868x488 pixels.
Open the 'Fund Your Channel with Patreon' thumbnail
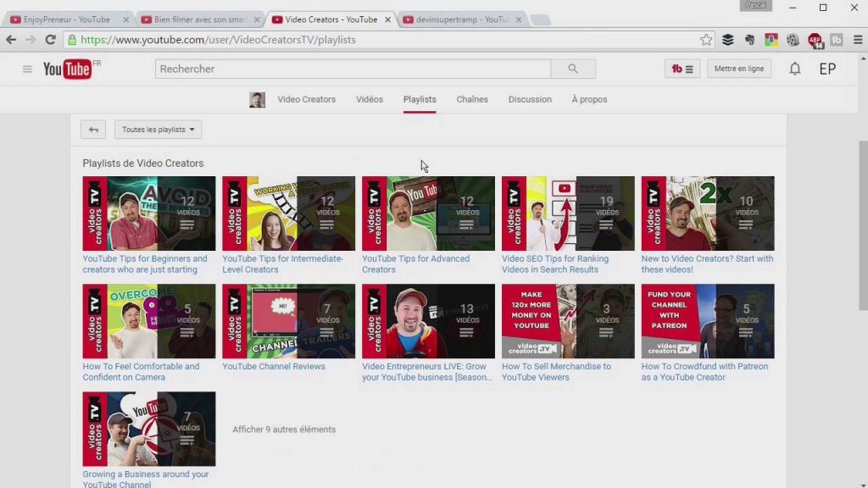(x=707, y=321)
